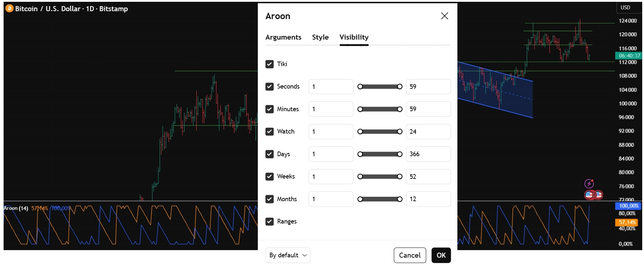Screen dimensions: 644x271
Task: Click the Cancel button
Action: pos(410,255)
